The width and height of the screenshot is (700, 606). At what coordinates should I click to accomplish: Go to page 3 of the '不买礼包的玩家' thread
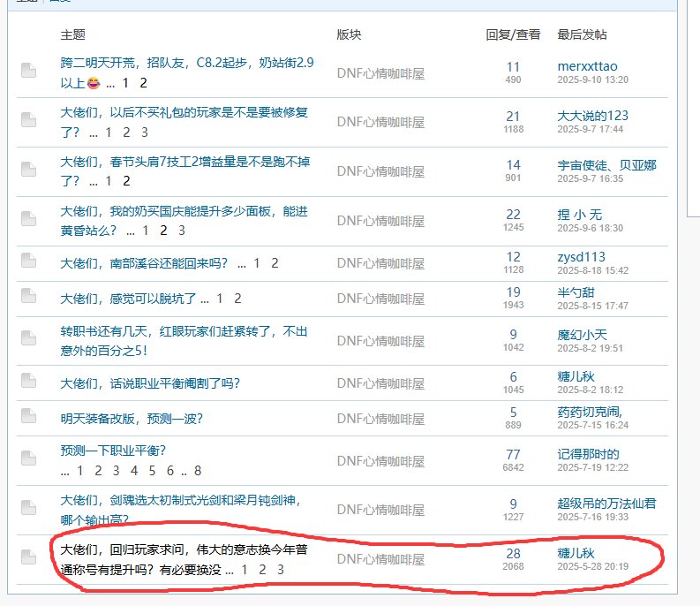(145, 133)
